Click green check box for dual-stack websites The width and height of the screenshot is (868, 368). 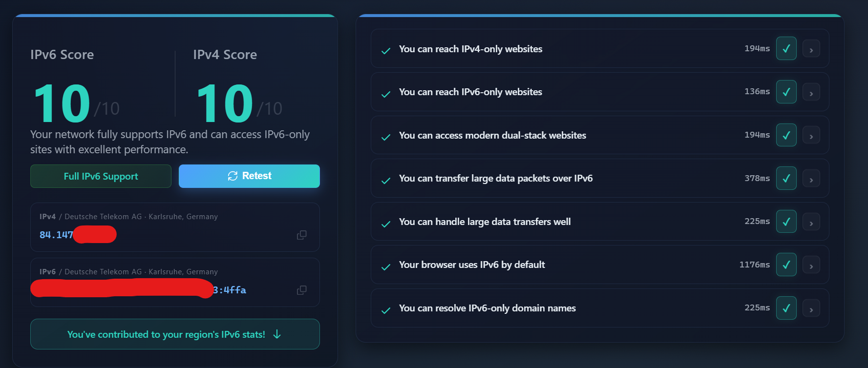click(786, 135)
